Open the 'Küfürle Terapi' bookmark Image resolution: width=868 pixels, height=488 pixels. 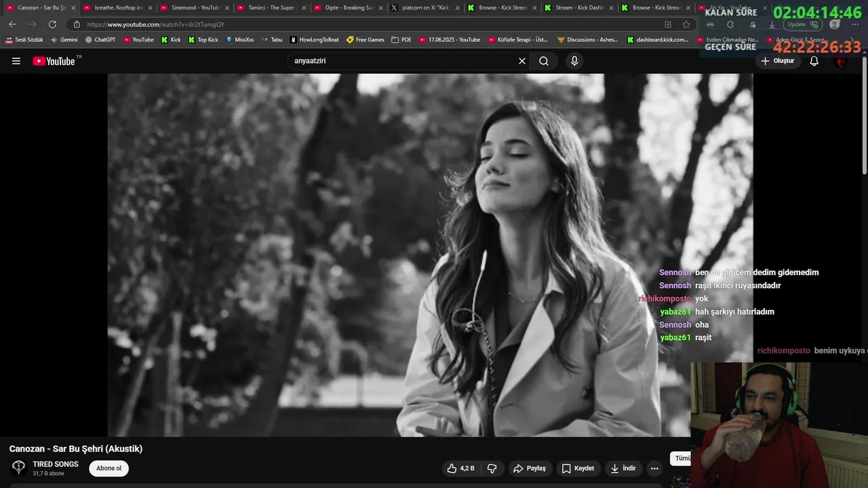pos(518,39)
